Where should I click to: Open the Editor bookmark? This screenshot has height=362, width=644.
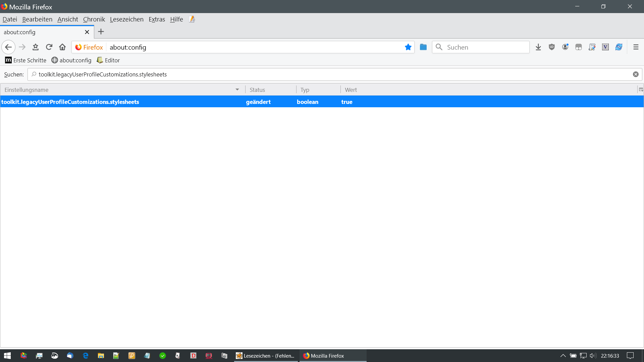(x=108, y=60)
